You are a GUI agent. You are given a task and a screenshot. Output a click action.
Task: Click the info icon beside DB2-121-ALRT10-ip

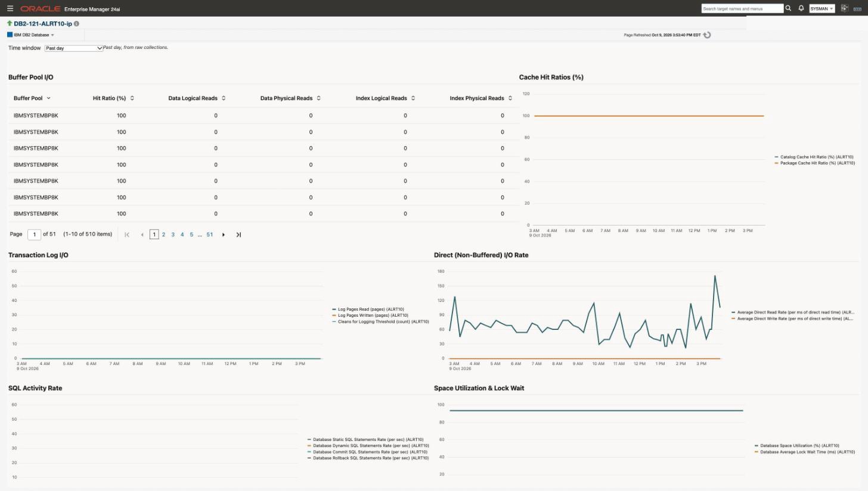pyautogui.click(x=76, y=24)
